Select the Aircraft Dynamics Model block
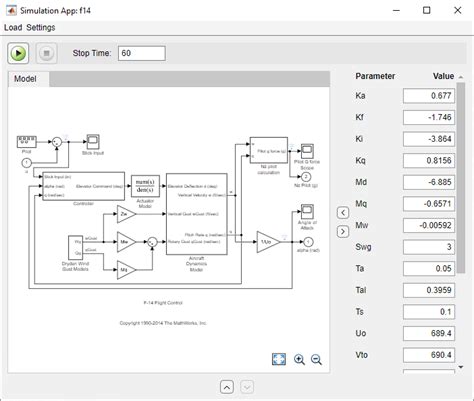 coord(197,214)
